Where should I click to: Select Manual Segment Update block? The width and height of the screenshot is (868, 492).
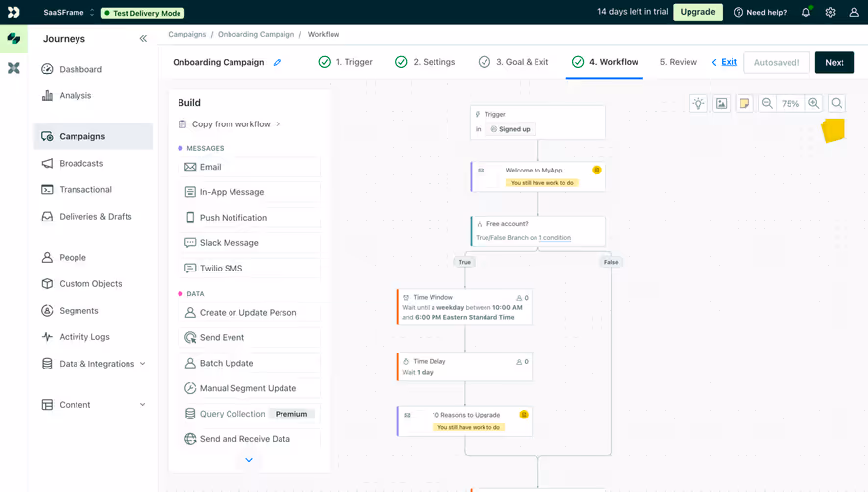click(x=250, y=388)
